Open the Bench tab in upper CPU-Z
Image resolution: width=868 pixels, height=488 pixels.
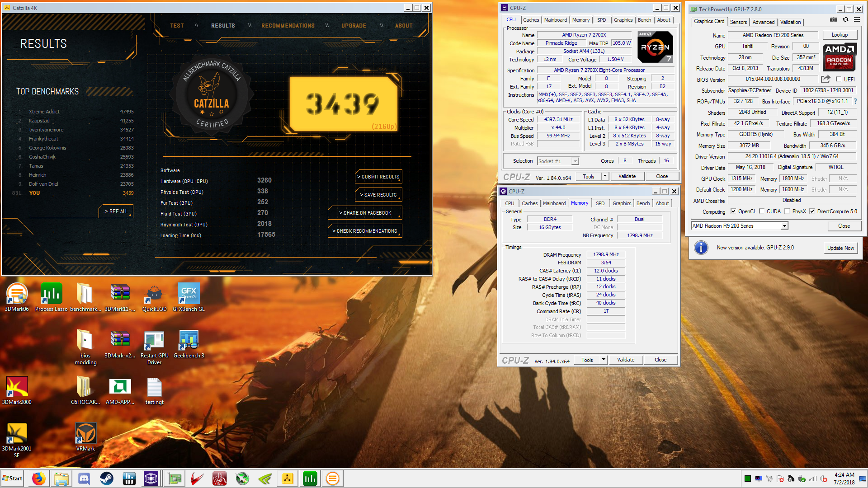[x=644, y=20]
